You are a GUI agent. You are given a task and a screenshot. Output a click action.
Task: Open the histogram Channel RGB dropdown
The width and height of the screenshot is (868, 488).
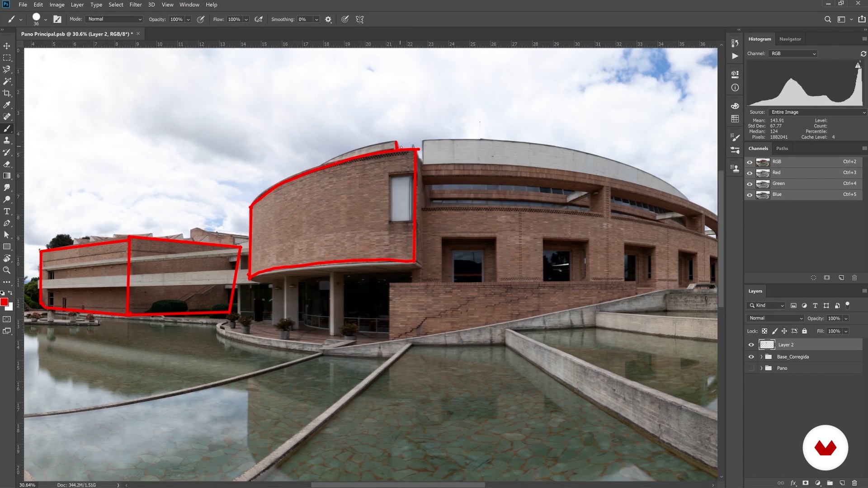(x=793, y=54)
